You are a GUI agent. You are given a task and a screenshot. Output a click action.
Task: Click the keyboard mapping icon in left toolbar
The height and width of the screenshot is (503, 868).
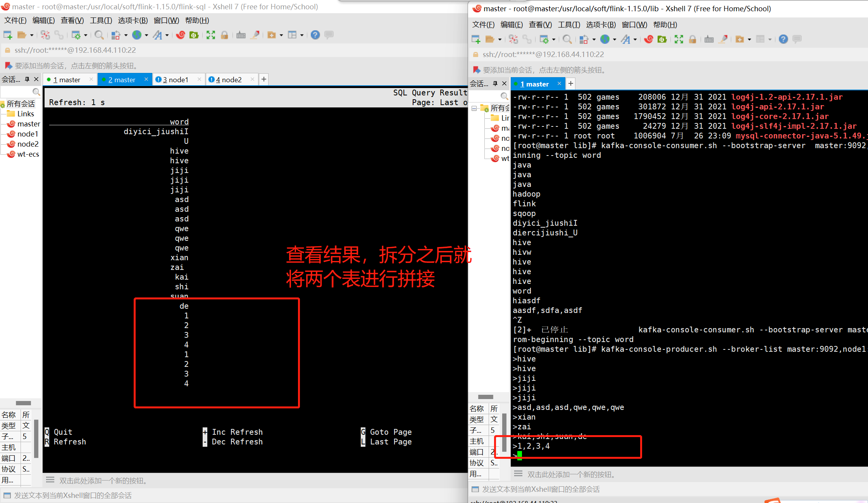point(241,35)
